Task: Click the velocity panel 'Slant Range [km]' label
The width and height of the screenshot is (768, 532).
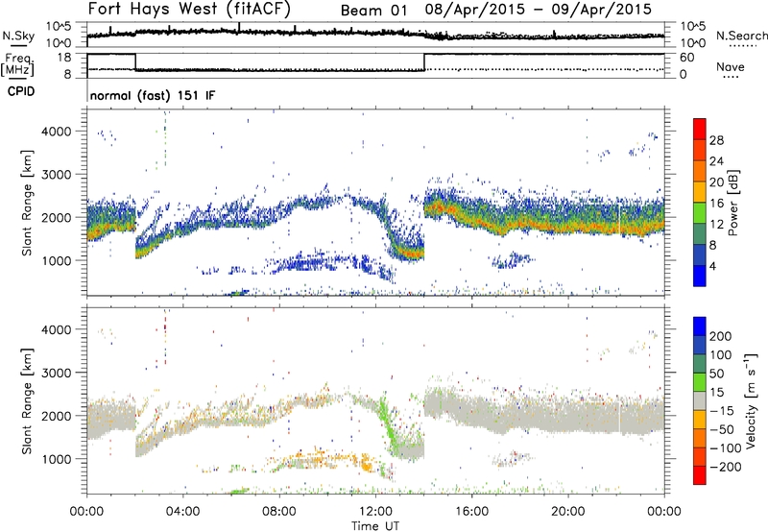Action: coord(27,400)
